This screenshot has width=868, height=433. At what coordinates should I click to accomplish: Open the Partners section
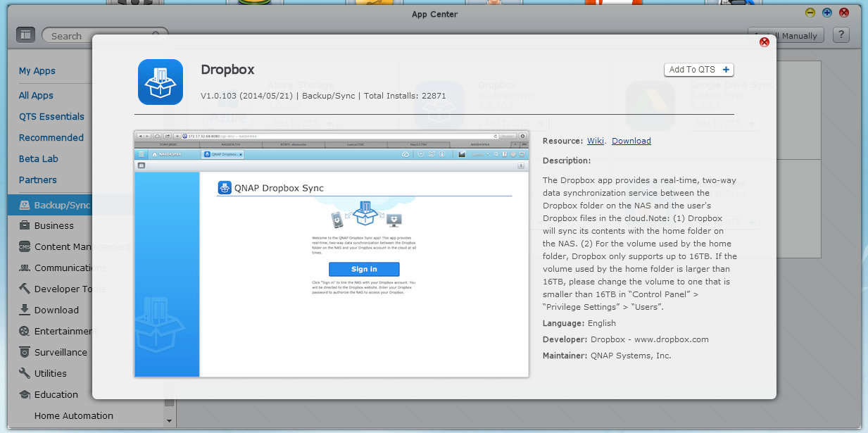pos(38,180)
